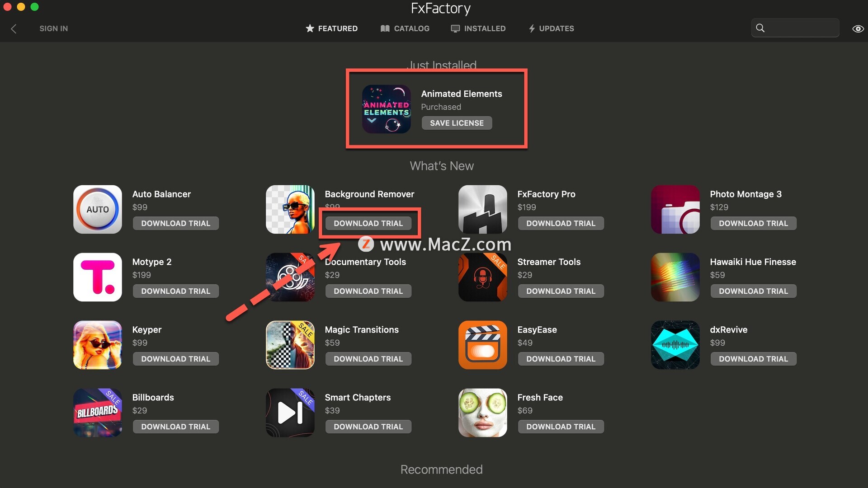868x488 pixels.
Task: Switch to the Catalog tab
Action: pyautogui.click(x=405, y=28)
